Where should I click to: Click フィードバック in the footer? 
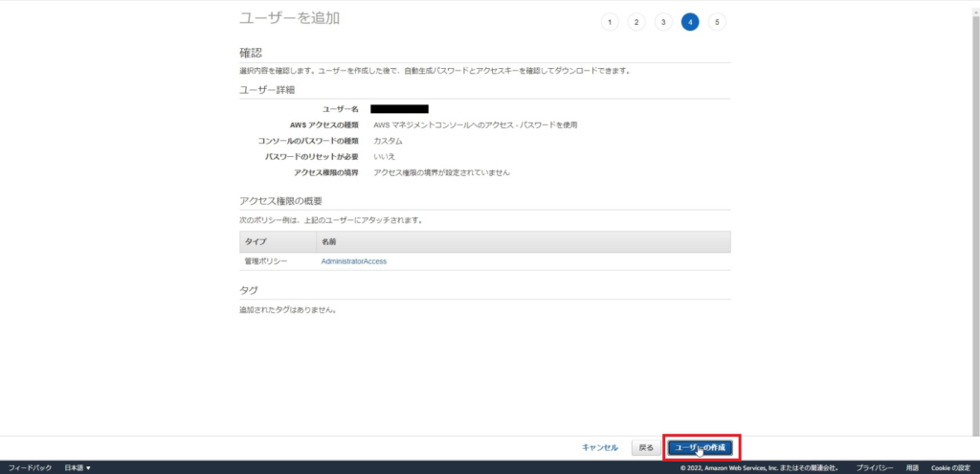pos(30,467)
